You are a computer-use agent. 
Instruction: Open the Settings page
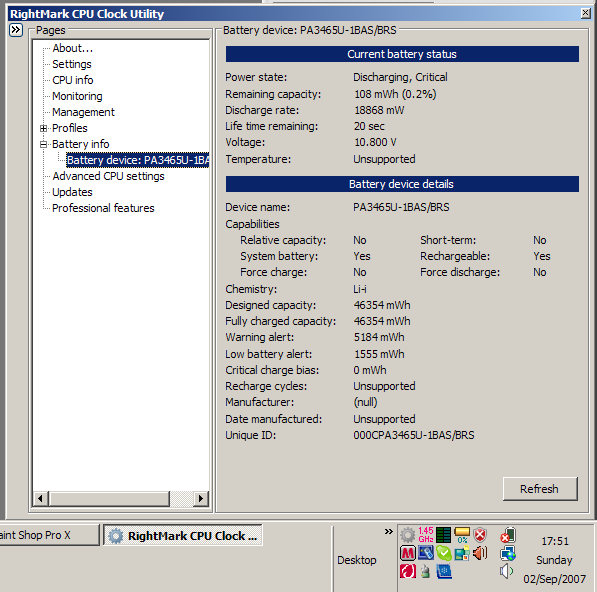(x=72, y=64)
